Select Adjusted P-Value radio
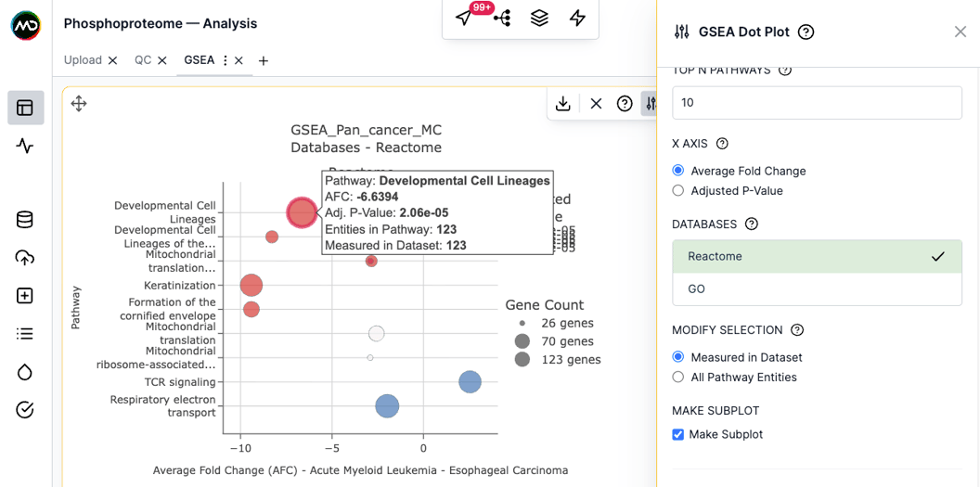Screen dimensions: 980x487 coord(678,190)
